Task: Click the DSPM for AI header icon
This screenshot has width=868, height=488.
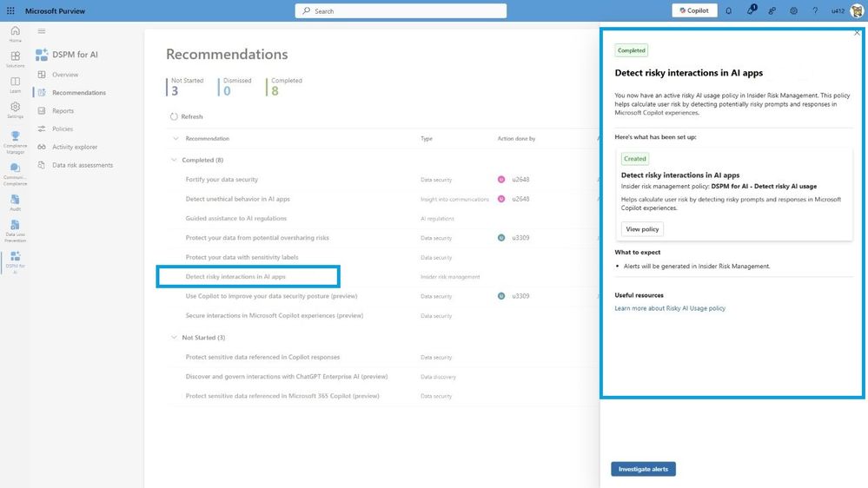Action: (42, 54)
